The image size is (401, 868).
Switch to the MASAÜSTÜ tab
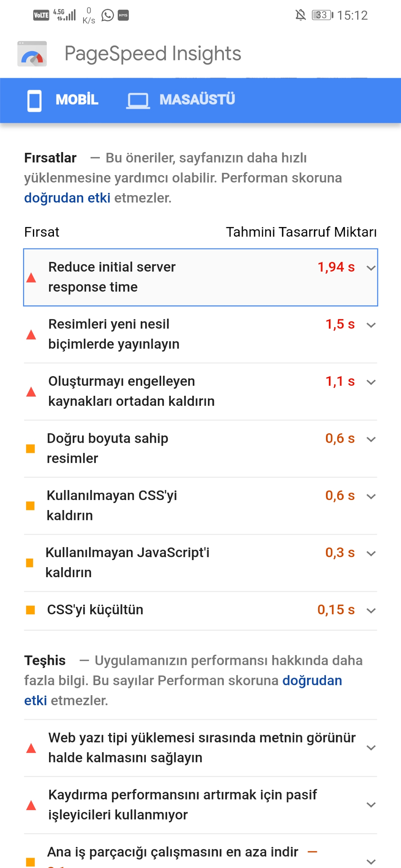(x=180, y=100)
